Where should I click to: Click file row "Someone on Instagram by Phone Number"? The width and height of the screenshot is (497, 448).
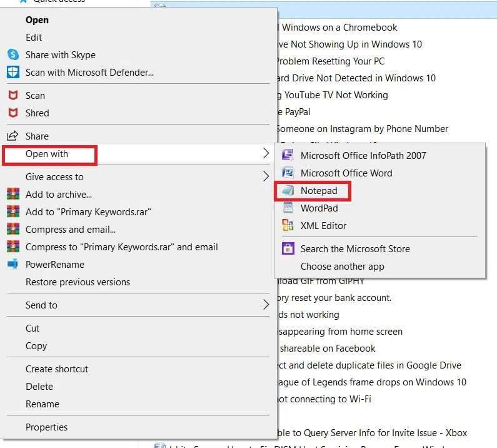click(363, 128)
